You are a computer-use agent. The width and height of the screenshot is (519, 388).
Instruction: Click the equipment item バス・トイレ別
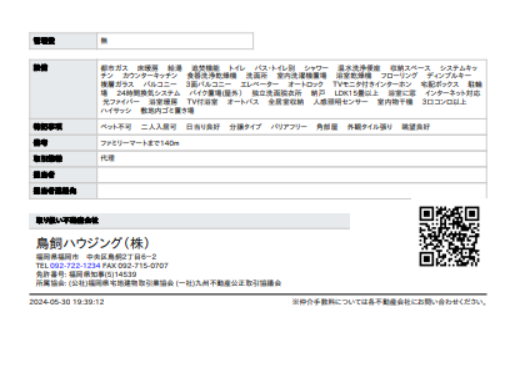(x=275, y=68)
